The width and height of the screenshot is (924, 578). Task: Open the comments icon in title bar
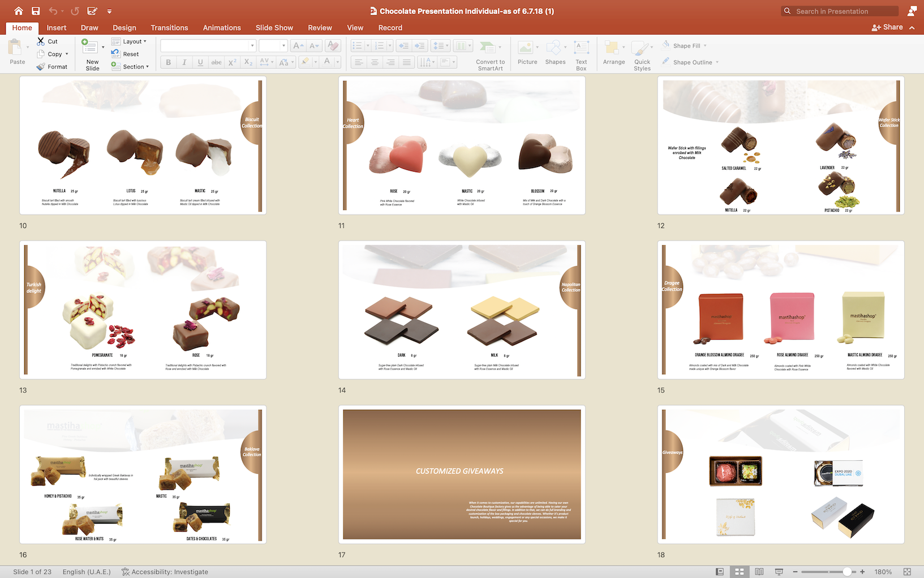tap(912, 11)
